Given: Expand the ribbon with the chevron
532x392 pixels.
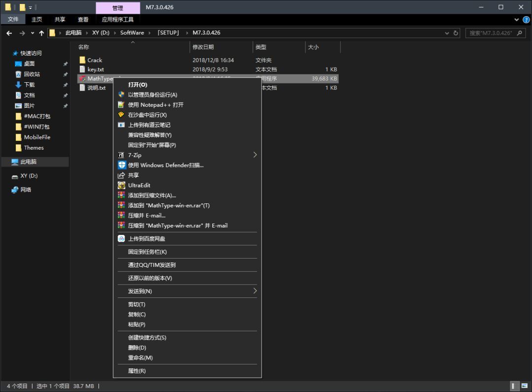Looking at the screenshot, I should pos(516,20).
